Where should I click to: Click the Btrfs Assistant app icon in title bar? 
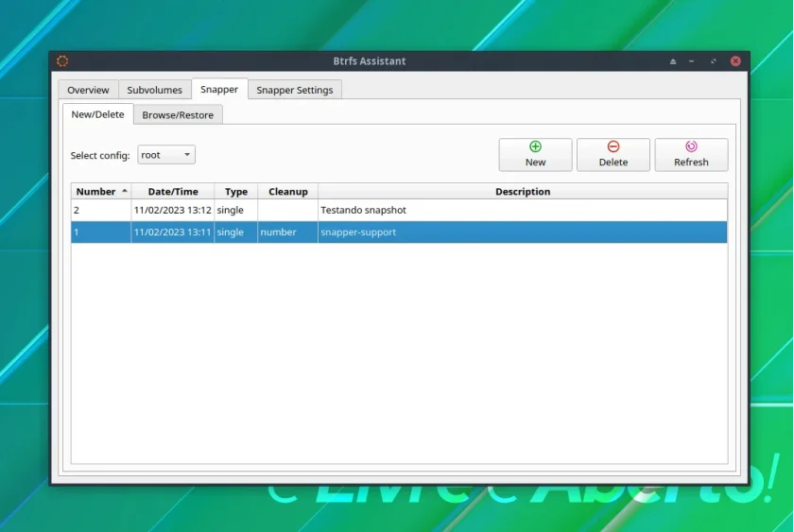[x=62, y=60]
